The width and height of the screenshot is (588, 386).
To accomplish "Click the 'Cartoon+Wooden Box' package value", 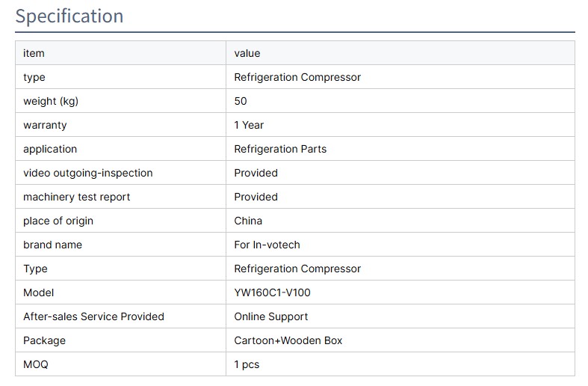I will pyautogui.click(x=288, y=340).
